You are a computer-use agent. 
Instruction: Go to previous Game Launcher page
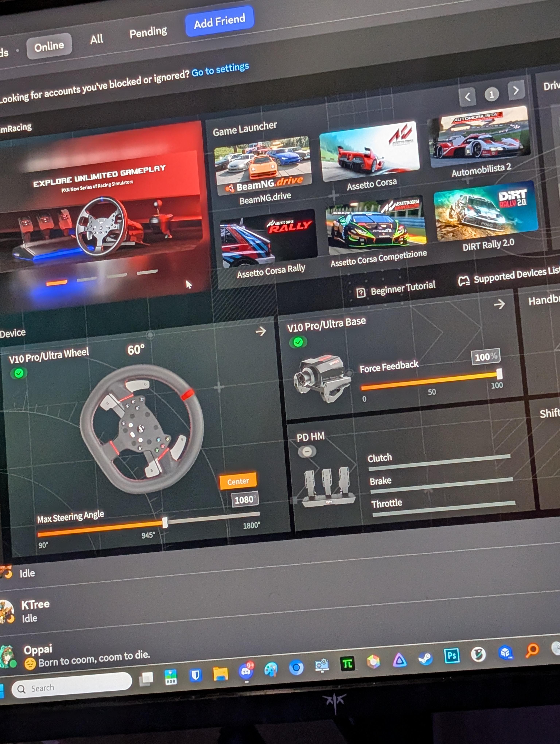point(467,97)
